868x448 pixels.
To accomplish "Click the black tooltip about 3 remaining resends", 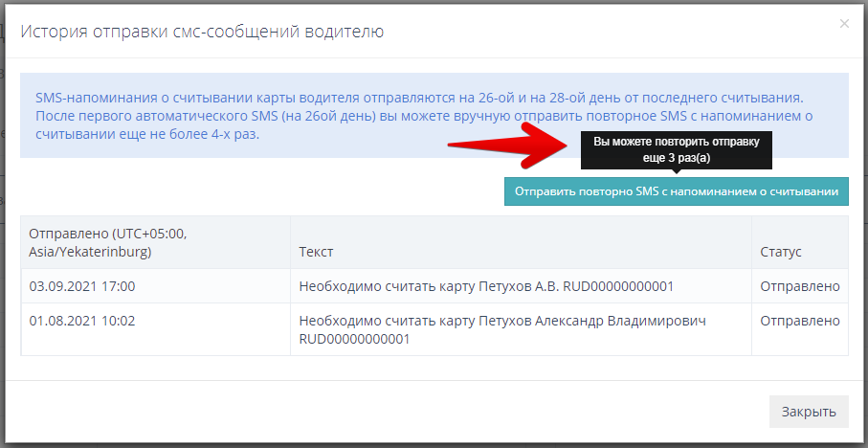I will coord(676,150).
